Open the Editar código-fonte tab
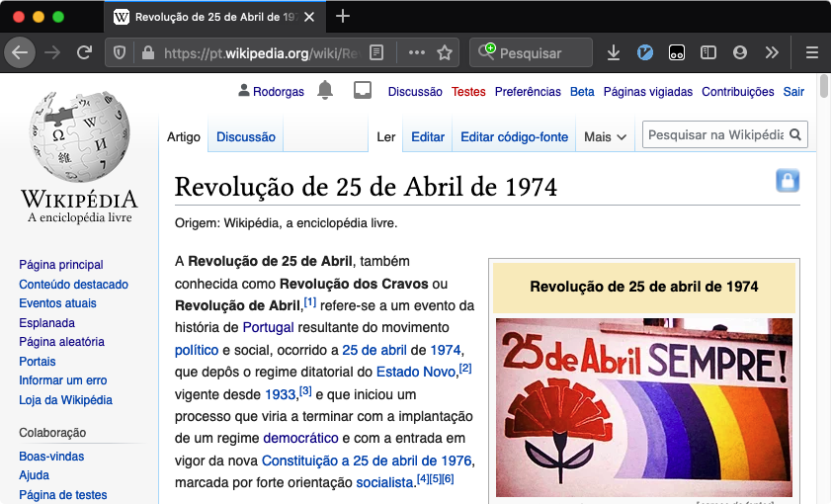 pyautogui.click(x=514, y=136)
